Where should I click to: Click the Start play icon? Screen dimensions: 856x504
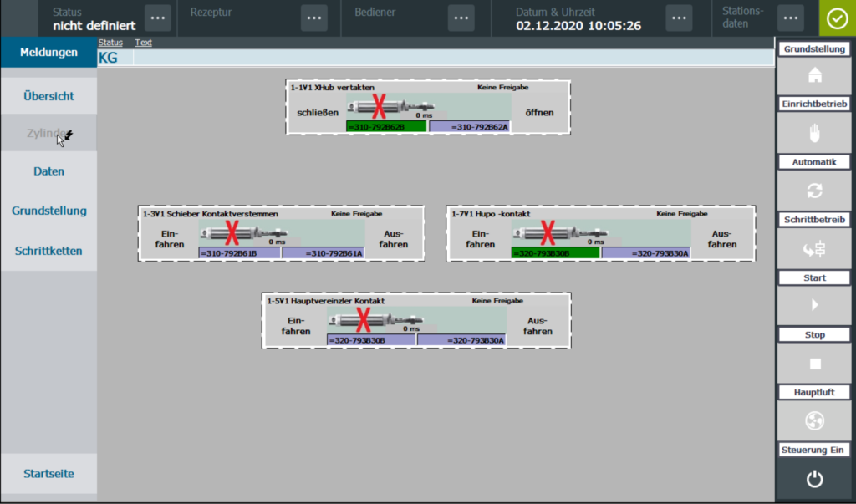[x=814, y=305]
